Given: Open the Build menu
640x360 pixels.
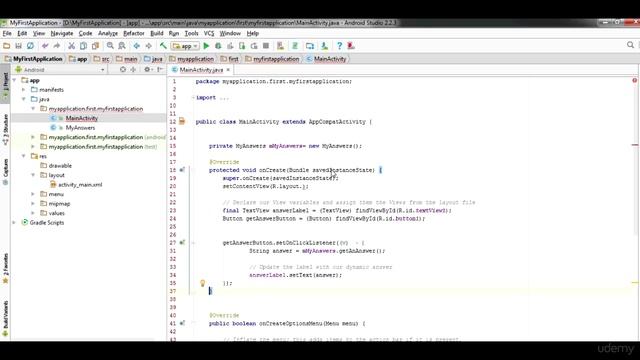Looking at the screenshot, I should tap(157, 33).
